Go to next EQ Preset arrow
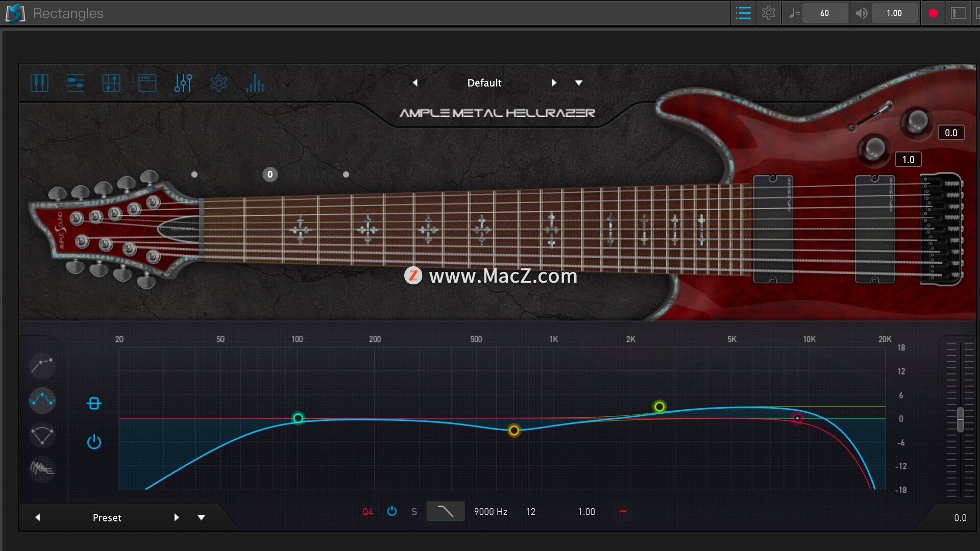 (177, 517)
